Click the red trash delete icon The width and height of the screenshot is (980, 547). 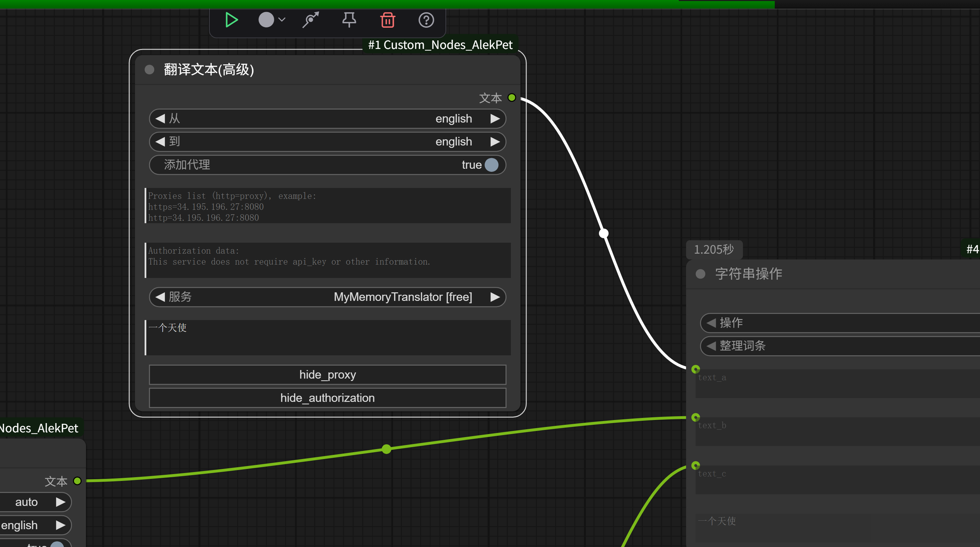(387, 20)
